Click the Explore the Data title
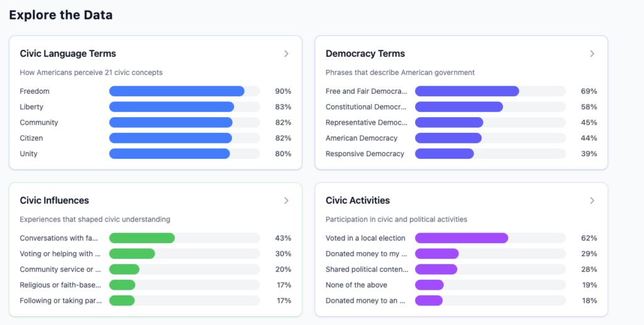 coord(61,15)
